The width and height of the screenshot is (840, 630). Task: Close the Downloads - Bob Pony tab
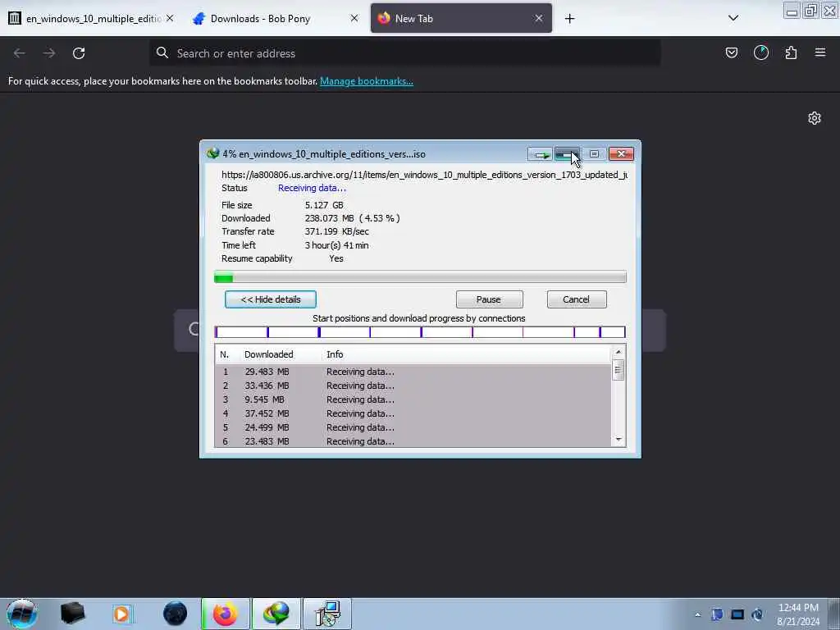[x=354, y=18]
